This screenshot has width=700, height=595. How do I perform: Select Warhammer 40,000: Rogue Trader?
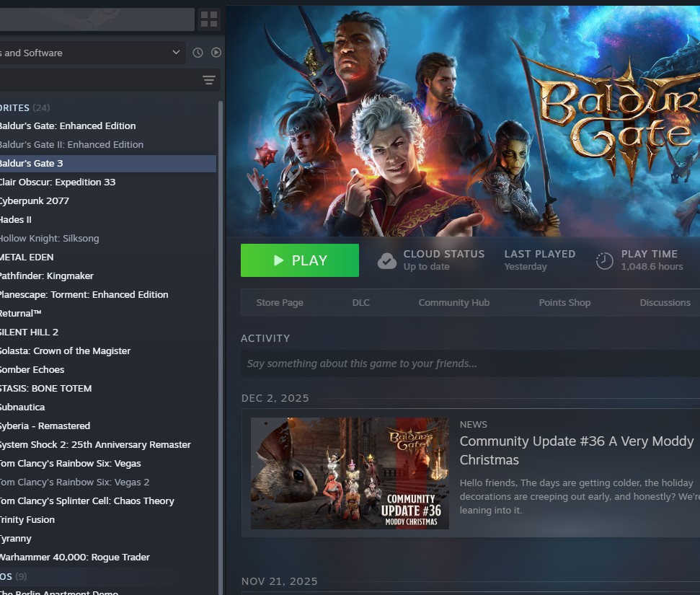(x=108, y=557)
